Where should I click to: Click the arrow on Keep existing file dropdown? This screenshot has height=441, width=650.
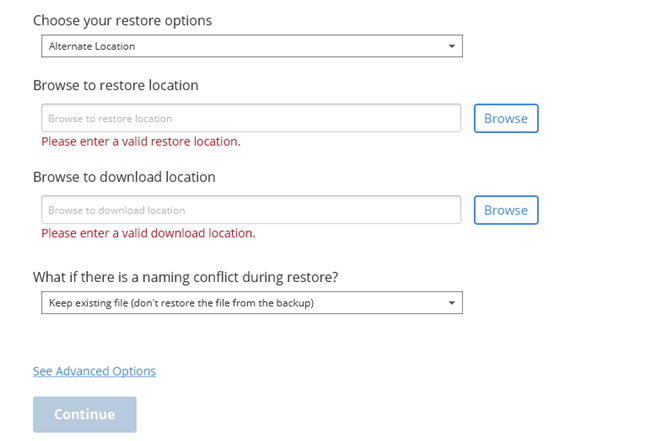pos(451,302)
